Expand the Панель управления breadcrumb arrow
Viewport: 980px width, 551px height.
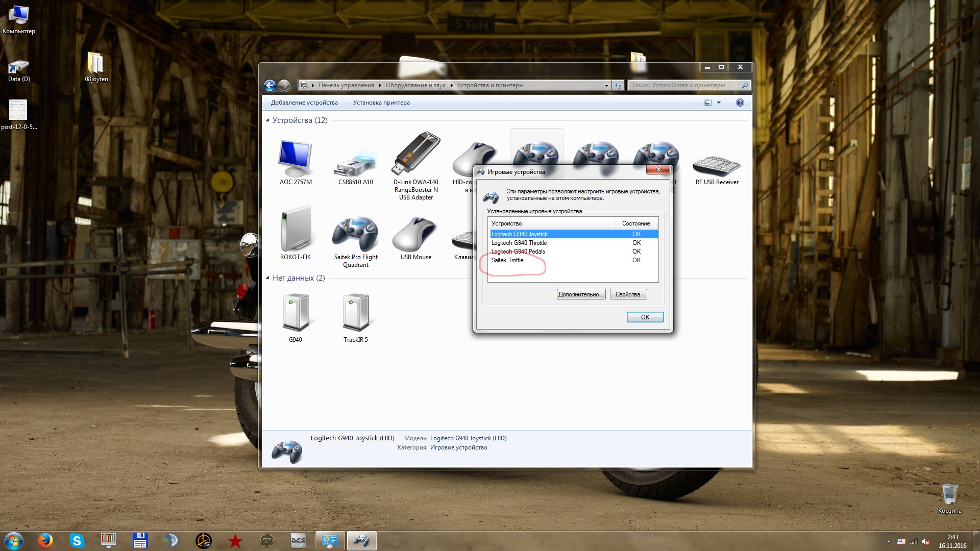pyautogui.click(x=380, y=85)
